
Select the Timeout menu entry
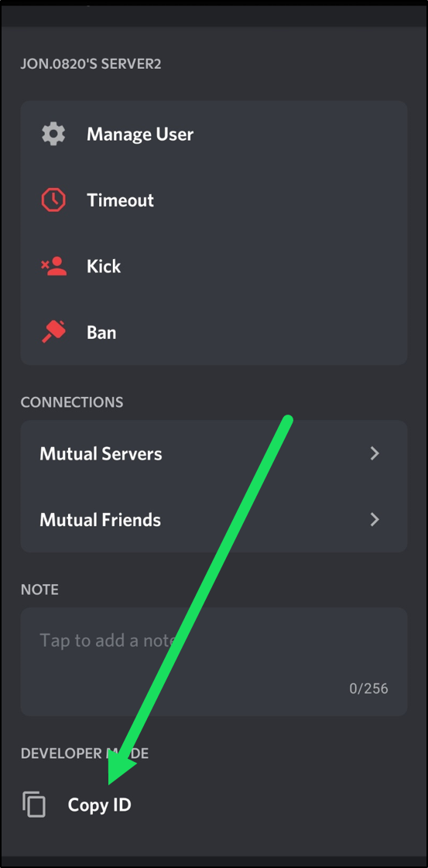(214, 200)
